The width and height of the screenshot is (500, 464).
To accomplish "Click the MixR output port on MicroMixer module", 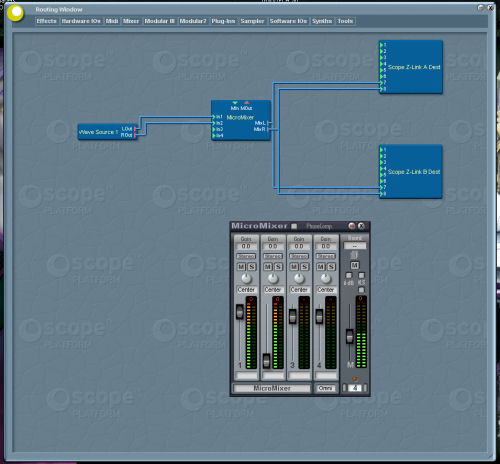I will [268, 129].
